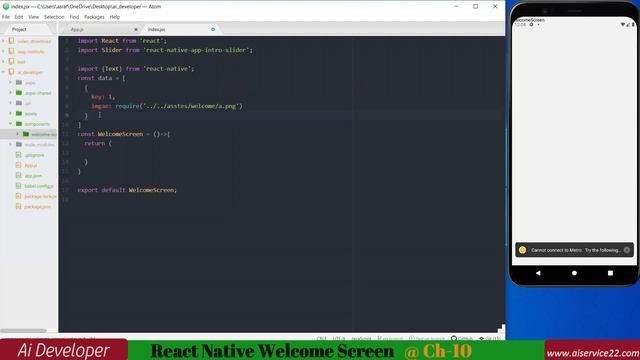Open the File menu
The image size is (640, 360).
point(6,17)
